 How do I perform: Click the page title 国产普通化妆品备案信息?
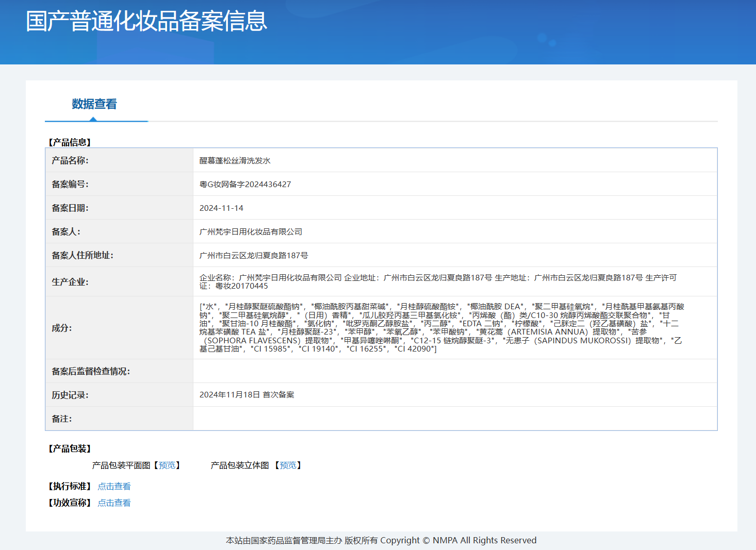pos(146,21)
